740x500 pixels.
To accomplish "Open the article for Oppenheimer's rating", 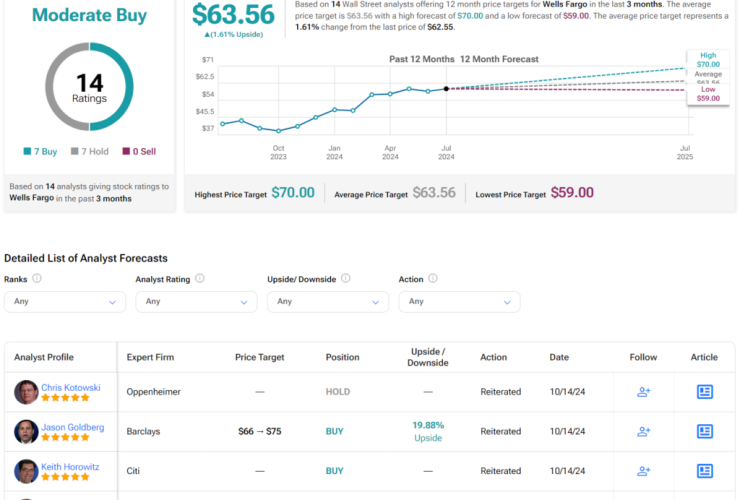I will point(705,391).
